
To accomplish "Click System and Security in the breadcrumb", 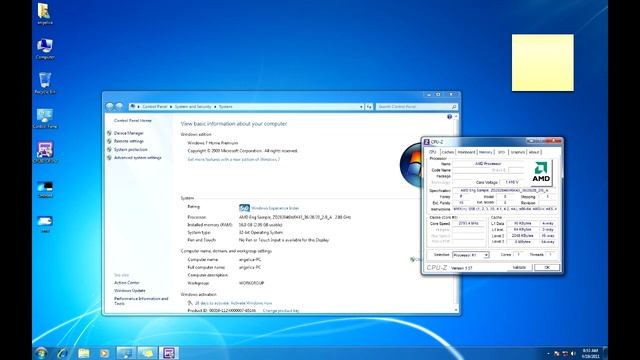I will (193, 107).
